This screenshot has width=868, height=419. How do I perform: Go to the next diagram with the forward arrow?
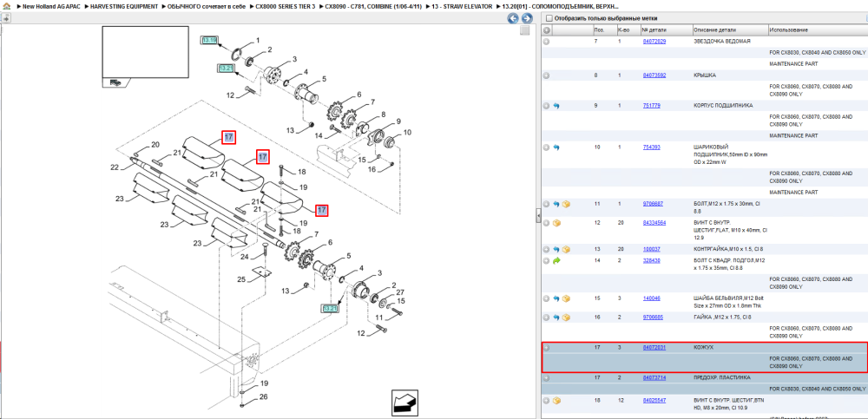tap(527, 18)
